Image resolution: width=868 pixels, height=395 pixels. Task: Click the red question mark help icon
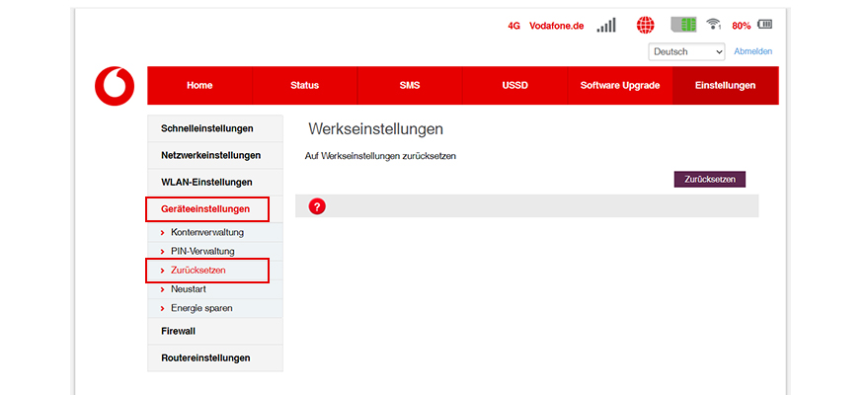coord(317,206)
